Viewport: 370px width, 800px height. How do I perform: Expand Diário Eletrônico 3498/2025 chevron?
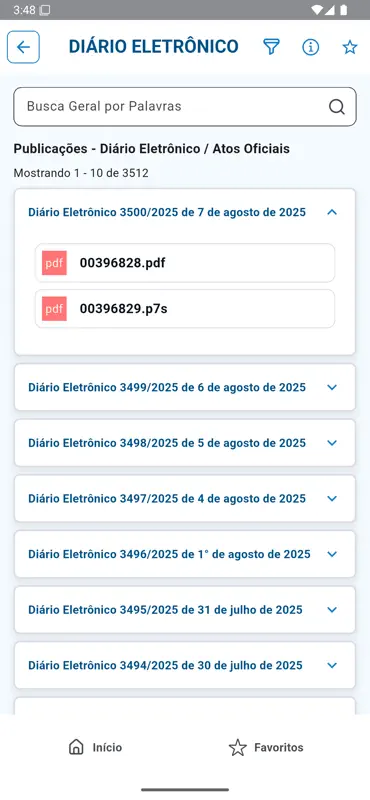[x=332, y=443]
